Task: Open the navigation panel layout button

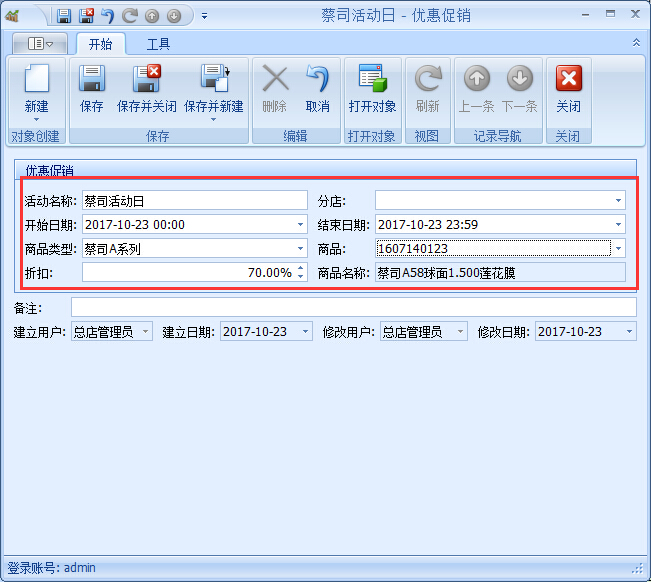Action: 40,44
